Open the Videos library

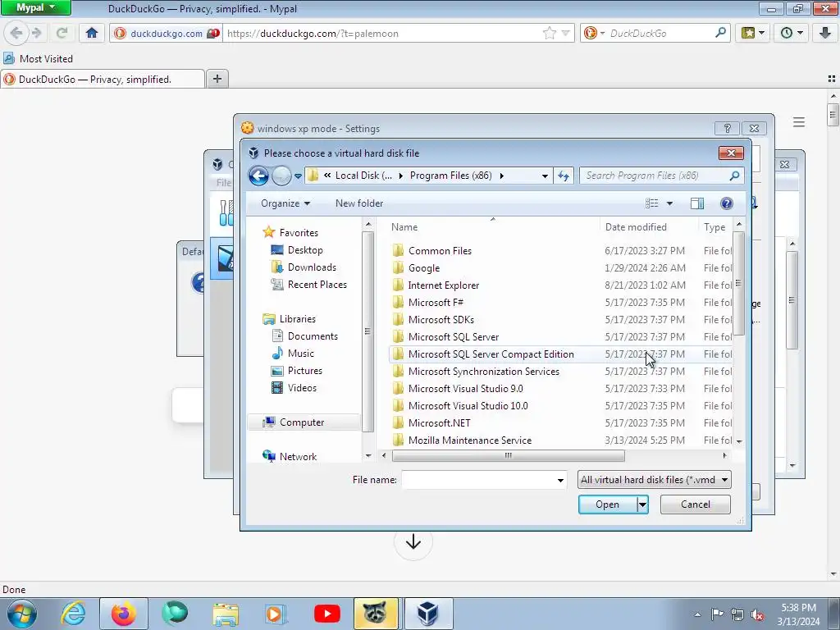pyautogui.click(x=302, y=387)
